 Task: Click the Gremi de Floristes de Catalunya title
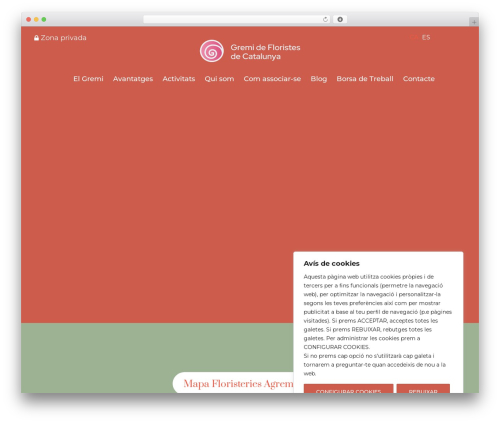click(265, 52)
